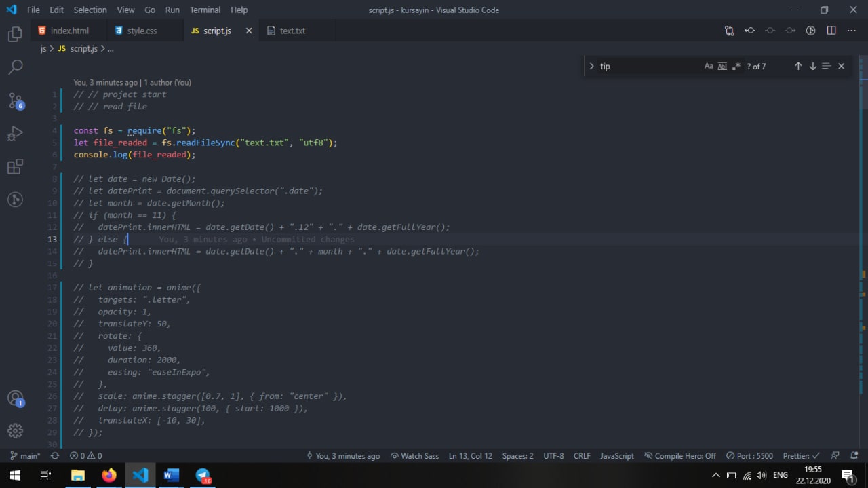Open the Explorer view in activity bar

(x=15, y=34)
